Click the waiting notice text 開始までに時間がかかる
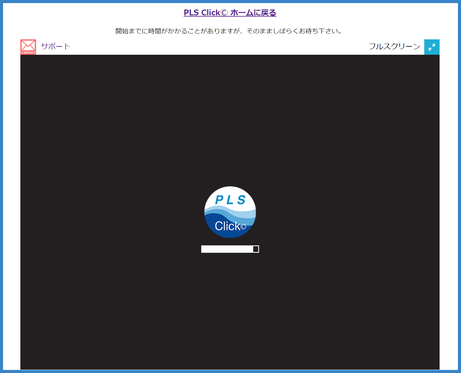Viewport: 461px width, 373px height. pos(228,31)
